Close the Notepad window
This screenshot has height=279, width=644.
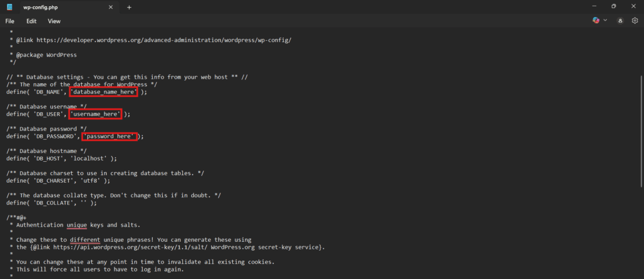click(633, 6)
